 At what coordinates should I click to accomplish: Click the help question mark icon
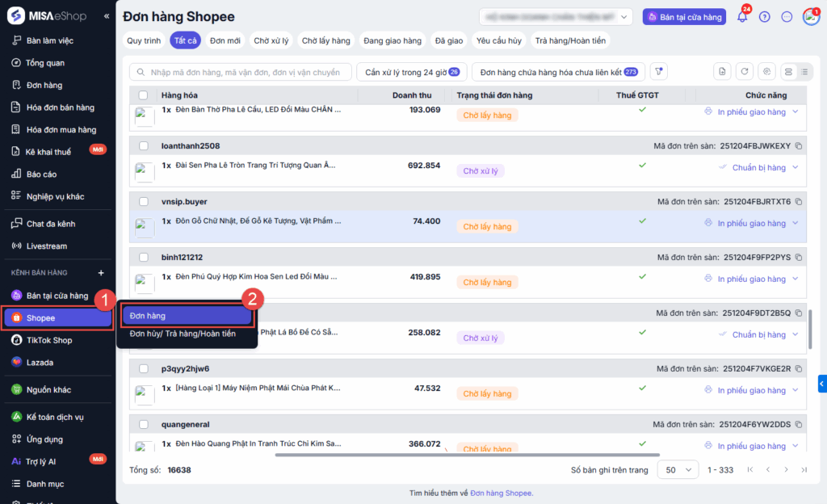[765, 17]
